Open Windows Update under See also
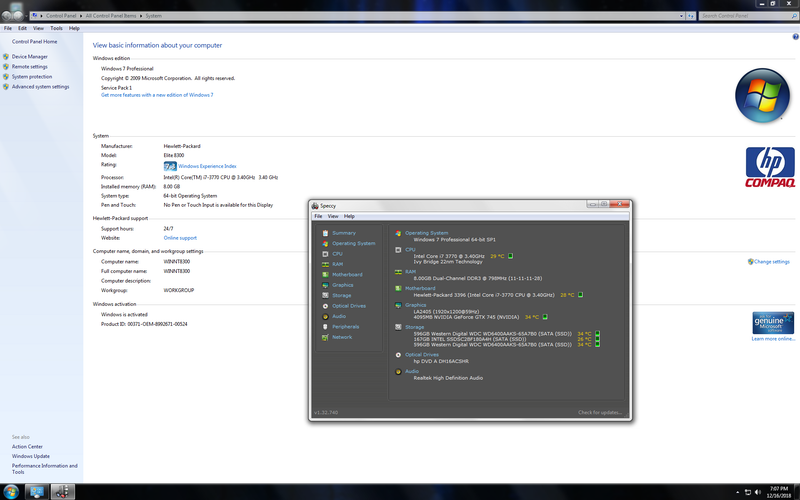Viewport: 800px width, 500px height. point(31,456)
